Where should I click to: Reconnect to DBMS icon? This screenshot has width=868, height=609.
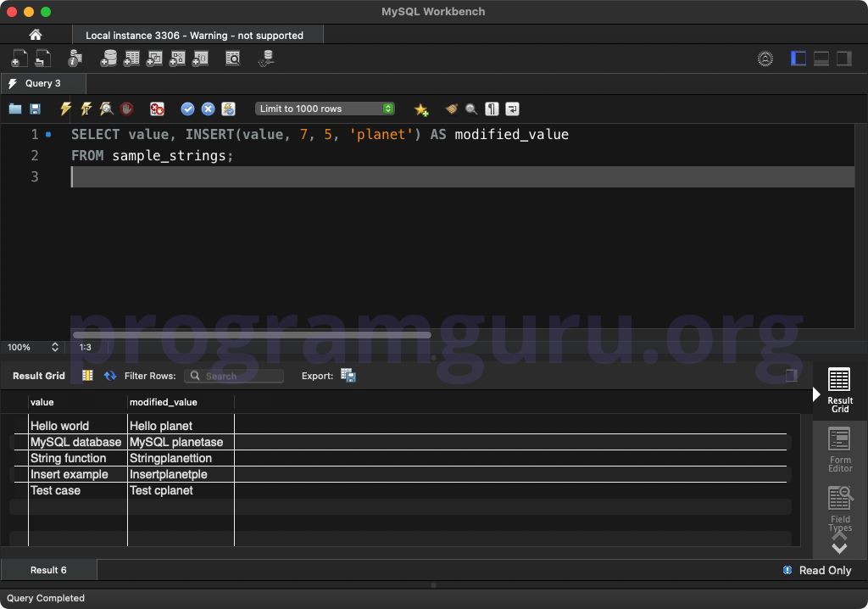[x=267, y=59]
